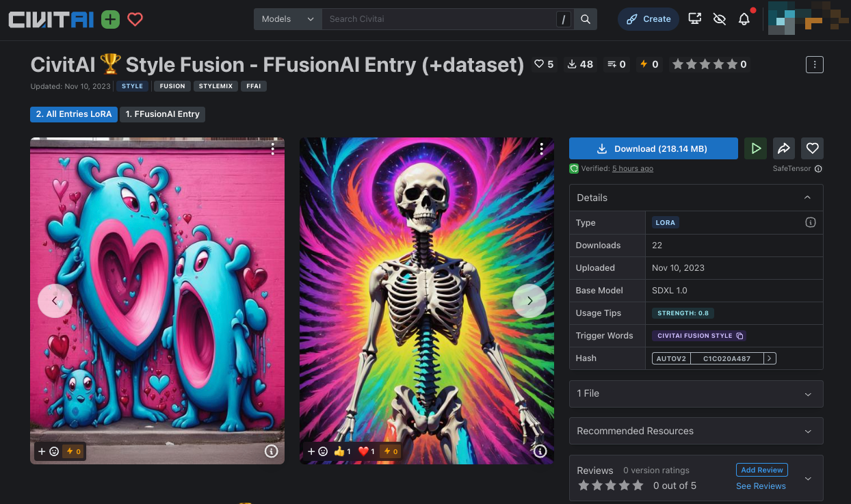Copy the Civitai Fusion Style trigger word
851x504 pixels.
(x=699, y=336)
